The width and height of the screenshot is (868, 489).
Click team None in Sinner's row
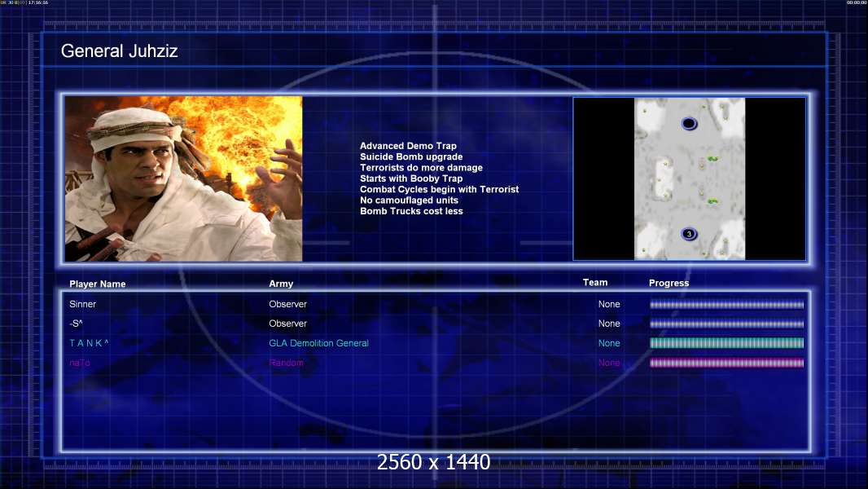[609, 304]
